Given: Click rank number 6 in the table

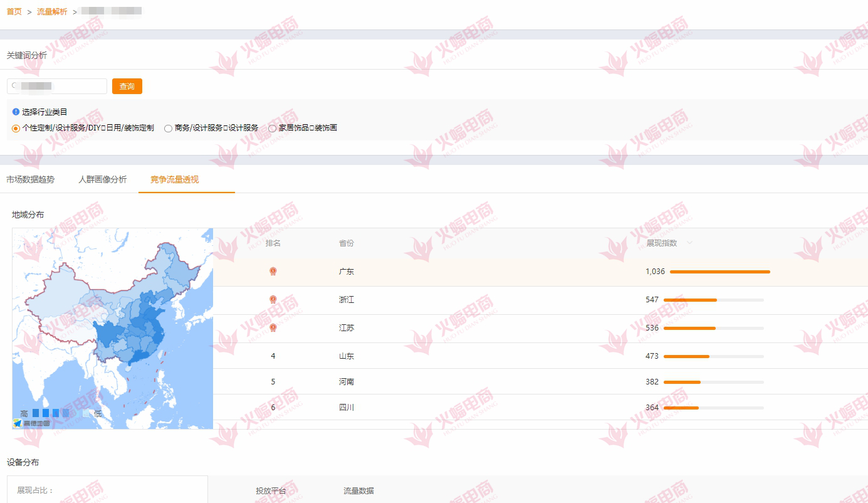Looking at the screenshot, I should (x=273, y=408).
